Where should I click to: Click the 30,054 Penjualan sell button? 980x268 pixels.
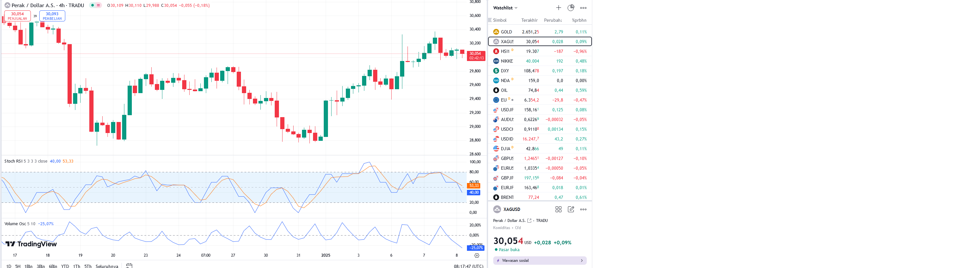click(x=18, y=16)
